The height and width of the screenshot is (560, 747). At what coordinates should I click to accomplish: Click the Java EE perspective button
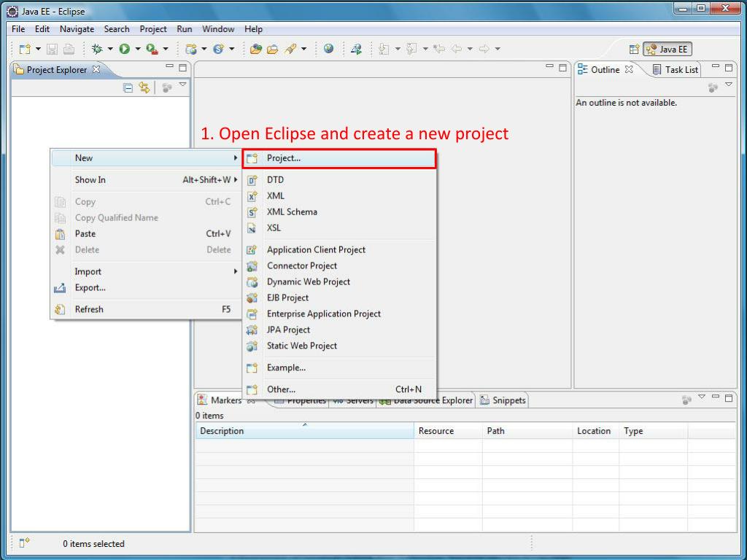point(667,49)
